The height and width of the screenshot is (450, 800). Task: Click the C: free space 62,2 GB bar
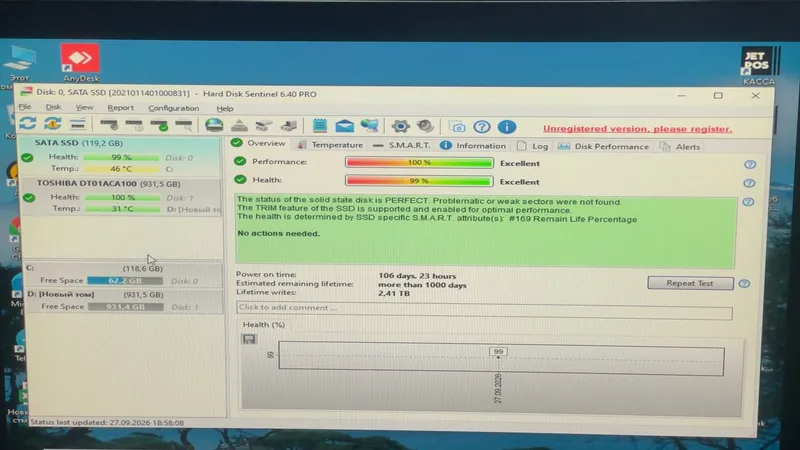coord(125,281)
